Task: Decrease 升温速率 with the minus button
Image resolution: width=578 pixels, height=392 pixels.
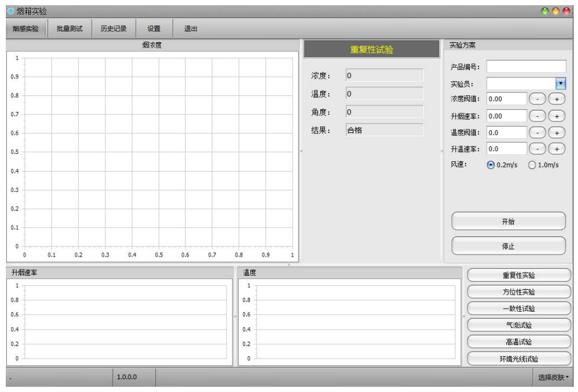Action: tap(538, 149)
